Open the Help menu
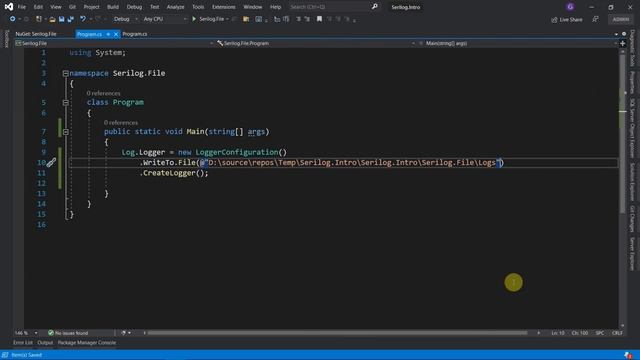 point(276,7)
